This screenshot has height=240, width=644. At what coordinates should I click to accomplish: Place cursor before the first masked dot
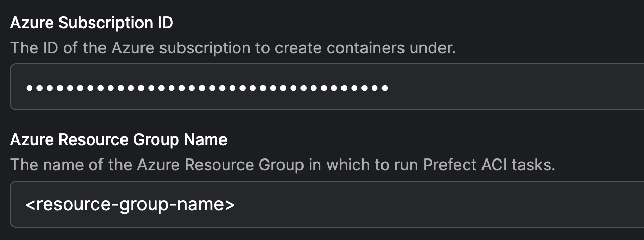coord(25,88)
